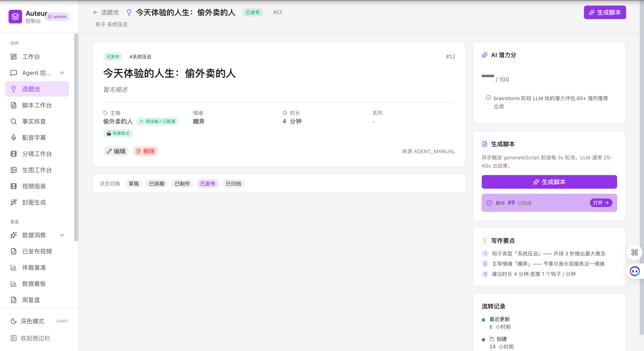Click writing tip 3 建议时长 4 分钟
Viewport: 644px width, 351px height.
(x=533, y=274)
